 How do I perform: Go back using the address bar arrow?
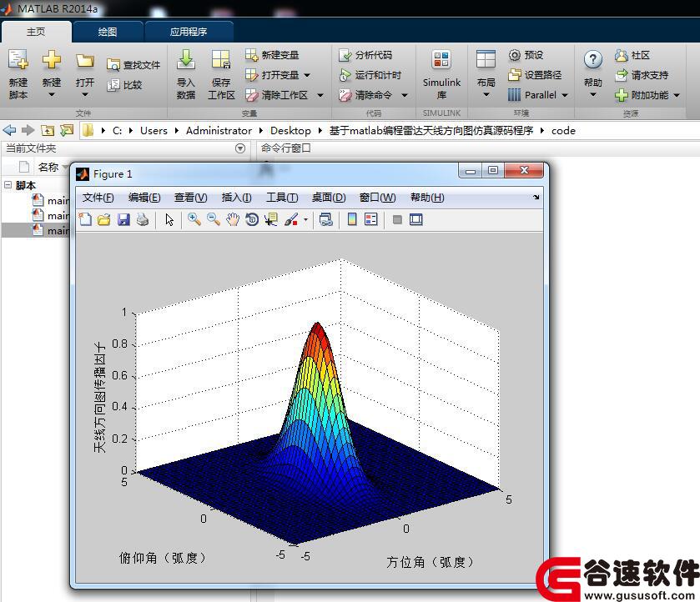(9, 130)
